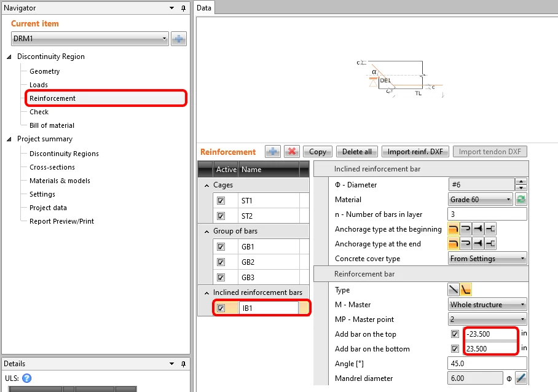Open the Check item in Navigator
Image resolution: width=558 pixels, height=392 pixels.
pyautogui.click(x=39, y=112)
